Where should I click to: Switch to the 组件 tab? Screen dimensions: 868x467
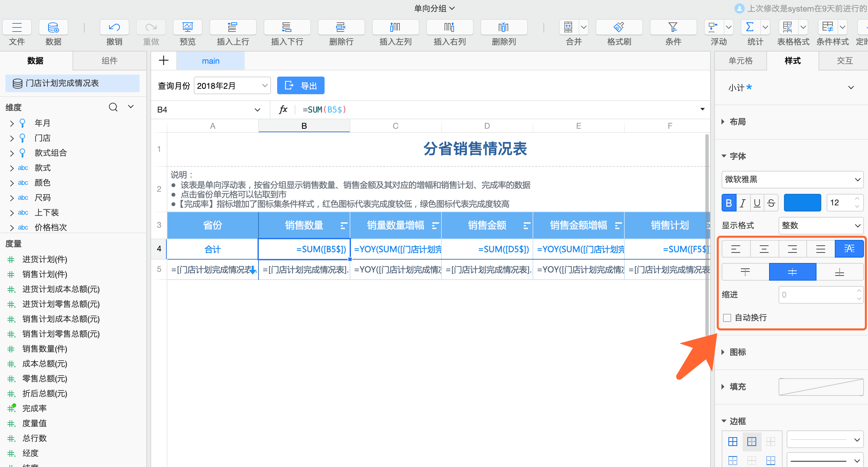tap(109, 61)
